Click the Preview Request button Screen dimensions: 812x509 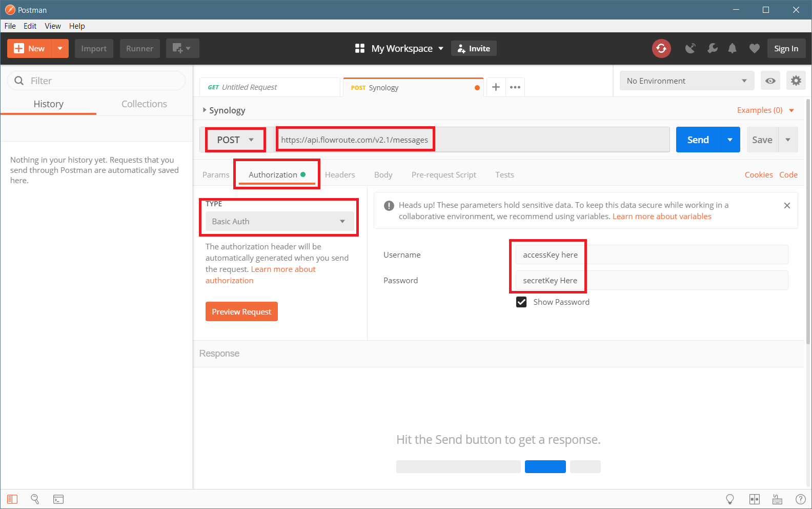click(241, 311)
